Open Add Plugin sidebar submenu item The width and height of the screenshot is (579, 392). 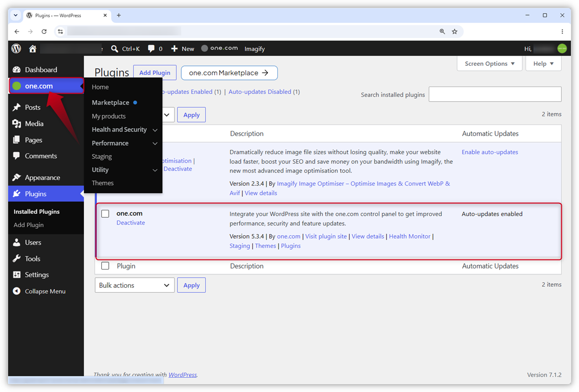[28, 225]
